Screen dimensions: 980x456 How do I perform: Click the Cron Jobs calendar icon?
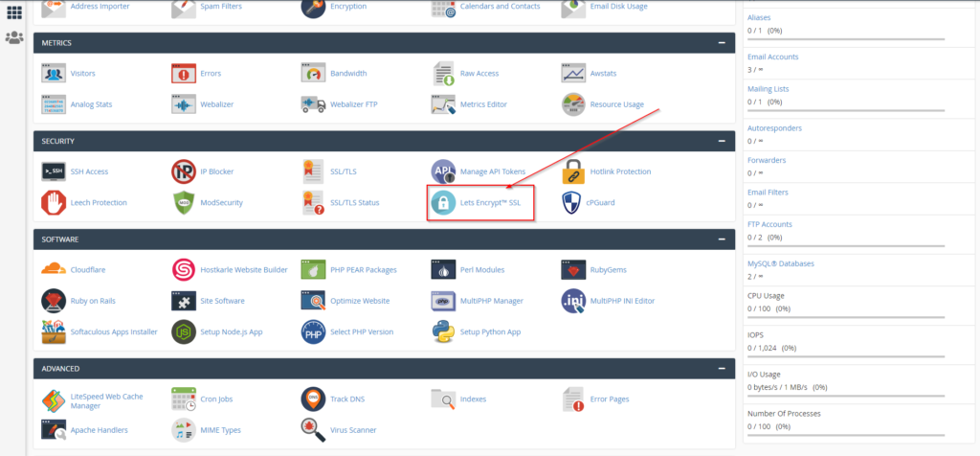184,399
